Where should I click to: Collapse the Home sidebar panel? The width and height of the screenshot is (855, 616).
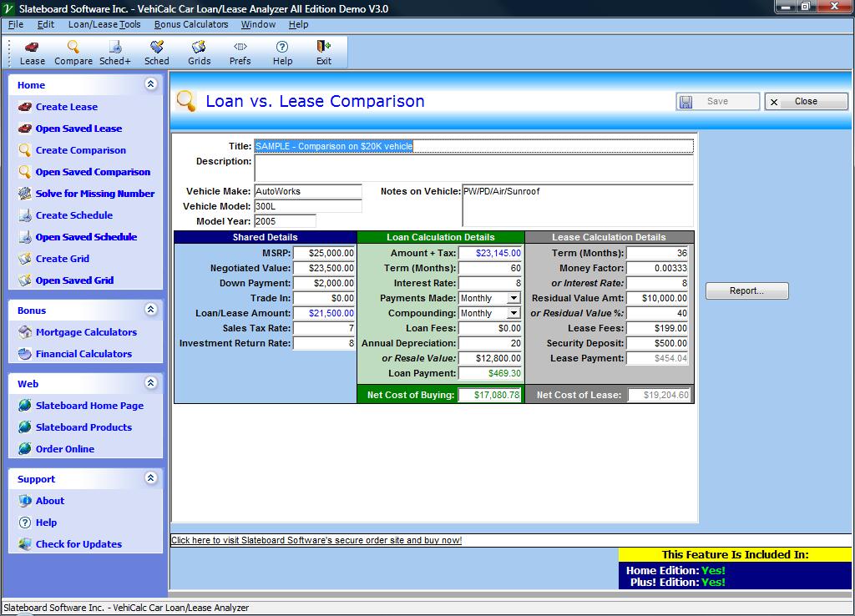[x=150, y=84]
